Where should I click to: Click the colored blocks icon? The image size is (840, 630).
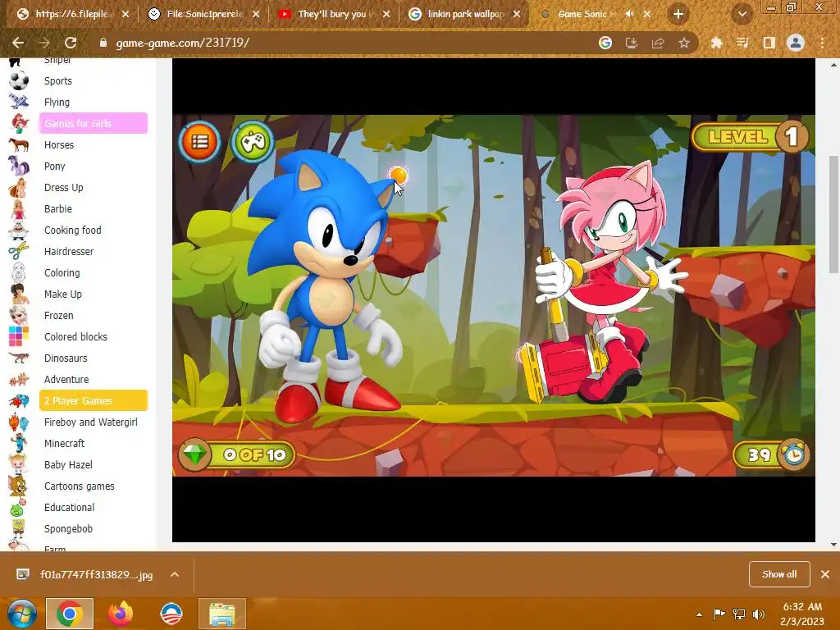click(19, 336)
